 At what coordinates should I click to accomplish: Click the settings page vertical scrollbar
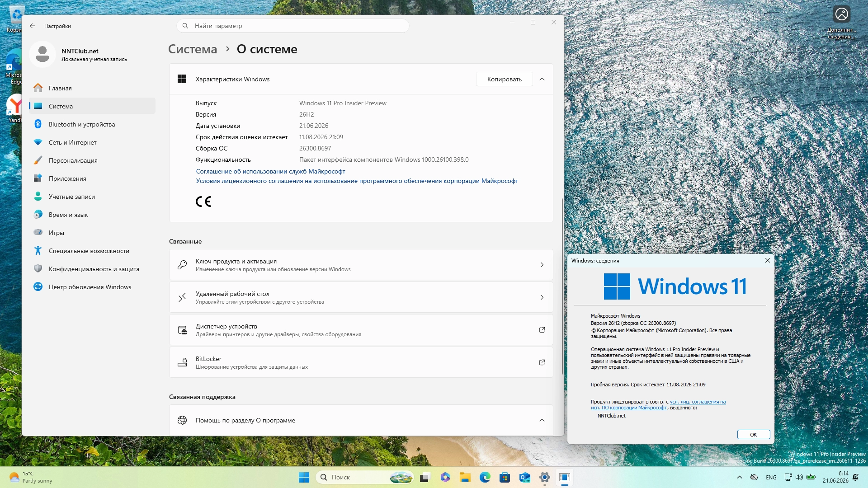click(562, 286)
